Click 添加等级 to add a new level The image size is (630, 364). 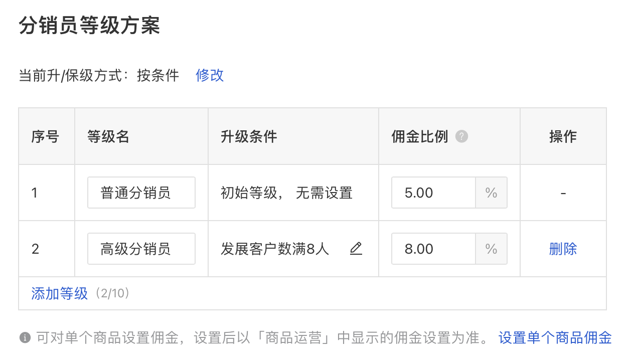(x=59, y=293)
